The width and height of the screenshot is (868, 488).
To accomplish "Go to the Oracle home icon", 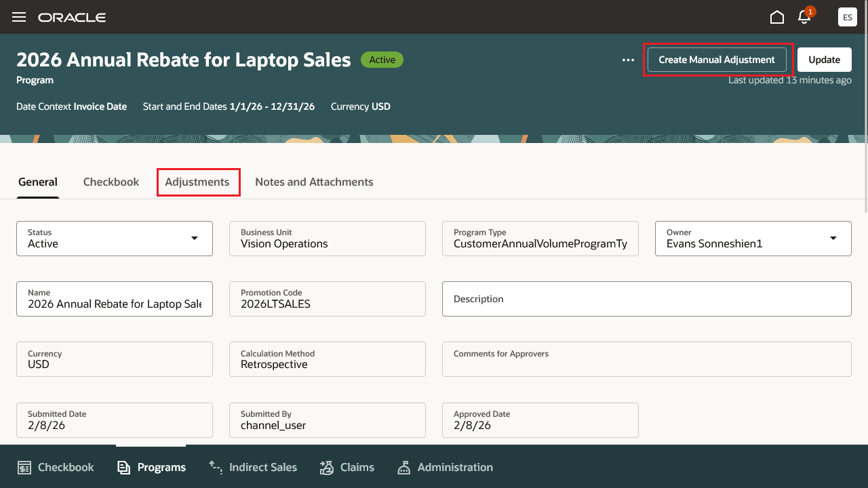I will click(777, 17).
